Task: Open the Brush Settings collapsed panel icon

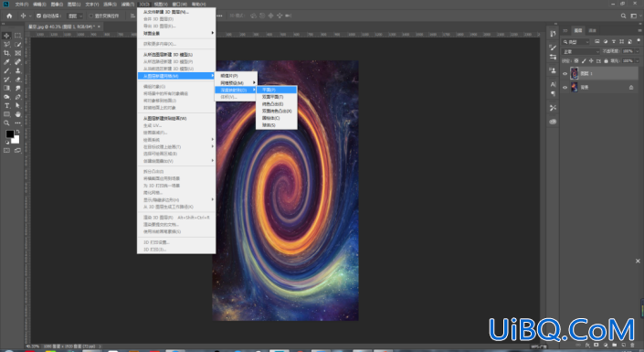Action: click(x=553, y=48)
